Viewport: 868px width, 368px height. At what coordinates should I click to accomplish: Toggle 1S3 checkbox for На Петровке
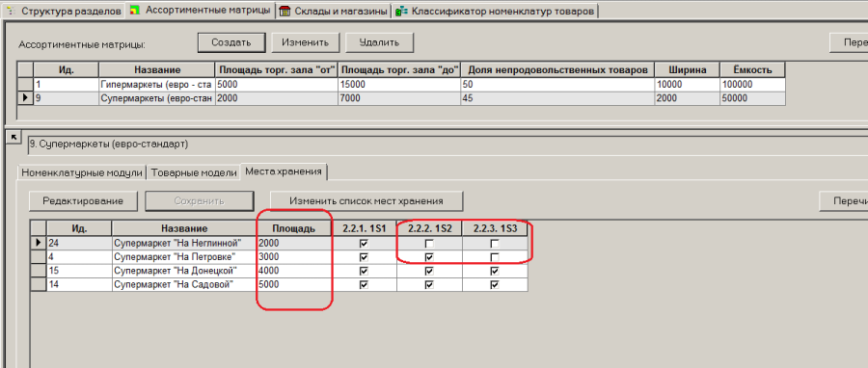coord(495,257)
